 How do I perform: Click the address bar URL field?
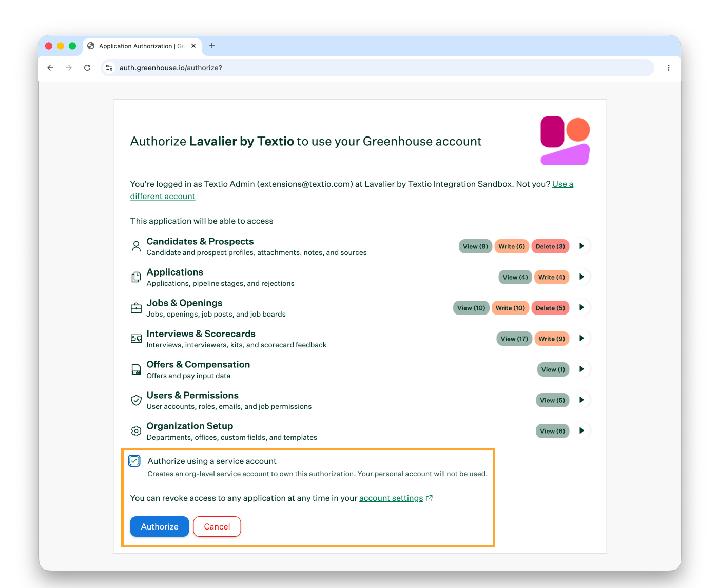378,68
